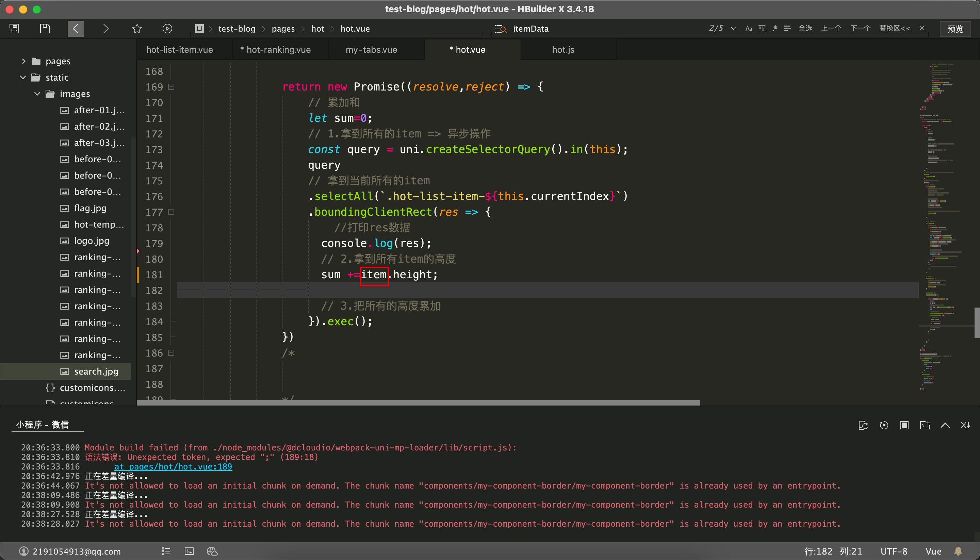Change Vue language mode
The image size is (980, 560).
(933, 551)
